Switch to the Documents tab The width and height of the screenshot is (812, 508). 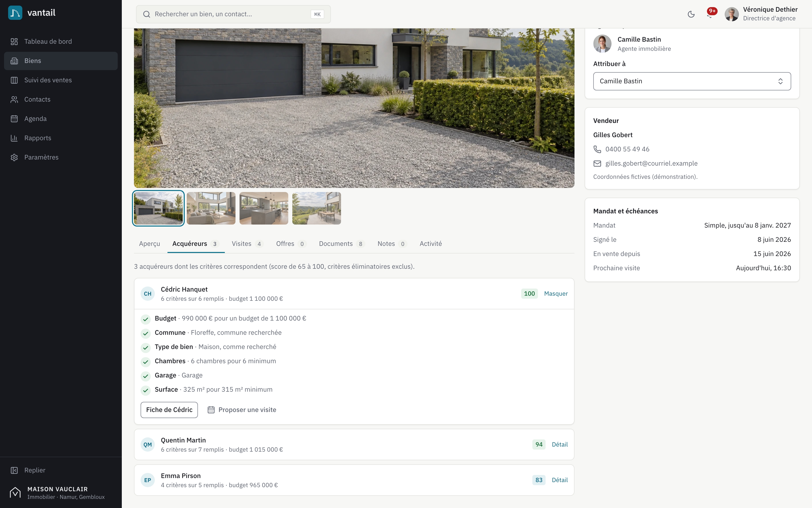click(342, 244)
